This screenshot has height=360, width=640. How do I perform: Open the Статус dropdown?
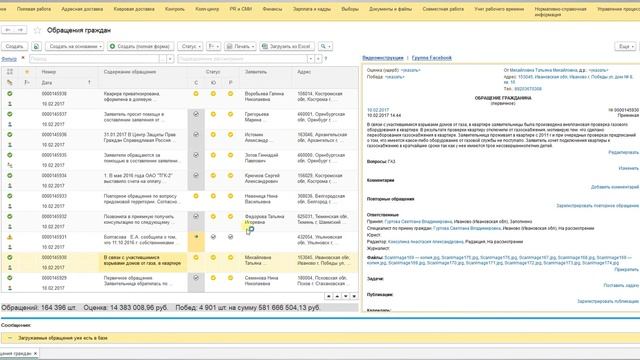pos(190,47)
